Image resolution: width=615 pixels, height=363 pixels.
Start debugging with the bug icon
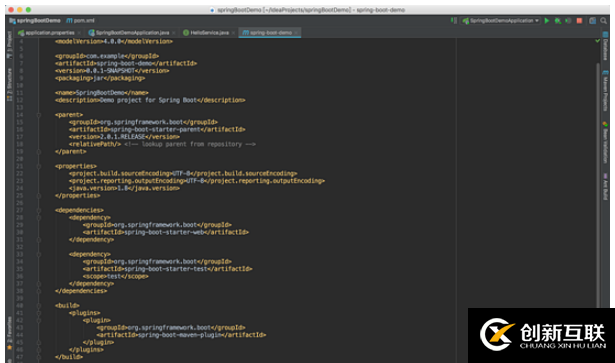pyautogui.click(x=557, y=21)
